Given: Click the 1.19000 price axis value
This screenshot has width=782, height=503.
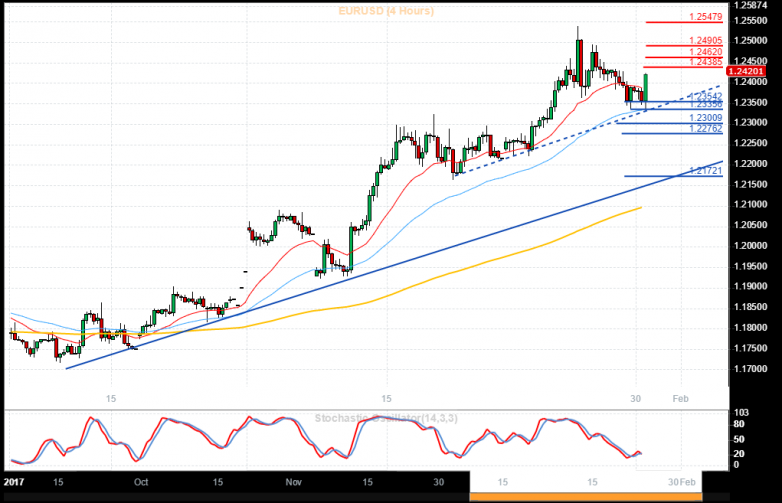Looking at the screenshot, I should pos(751,287).
